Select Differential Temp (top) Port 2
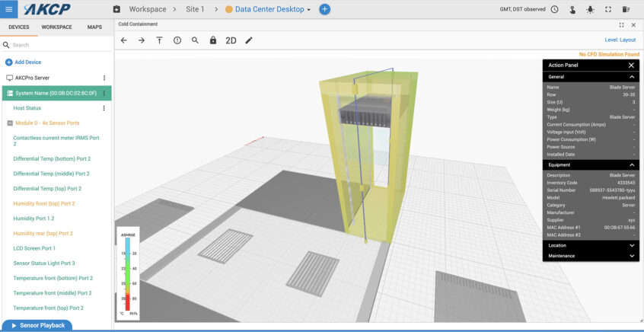Screen dimensions: 644x332 (x=47, y=189)
